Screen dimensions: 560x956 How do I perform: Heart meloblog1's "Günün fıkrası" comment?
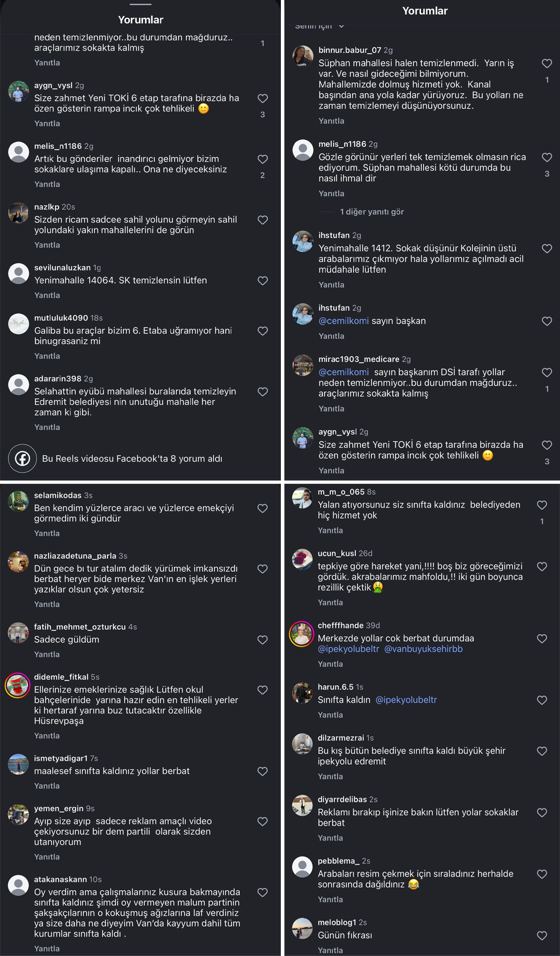pyautogui.click(x=542, y=935)
